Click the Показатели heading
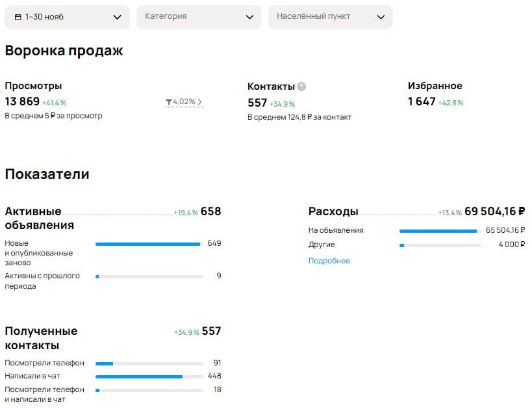532x409 pixels. click(x=47, y=174)
